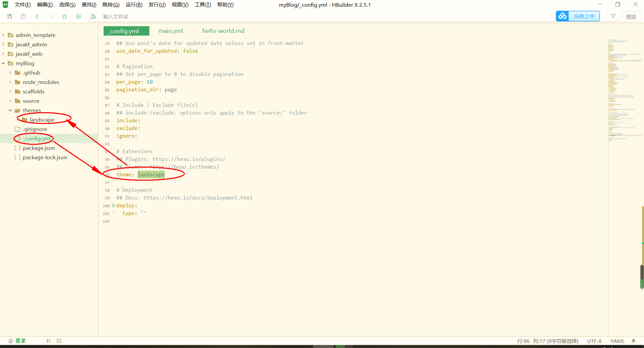Screen dimensions: 644x348
Task: Click the 'theme' key on line 96
Action: pyautogui.click(x=124, y=175)
